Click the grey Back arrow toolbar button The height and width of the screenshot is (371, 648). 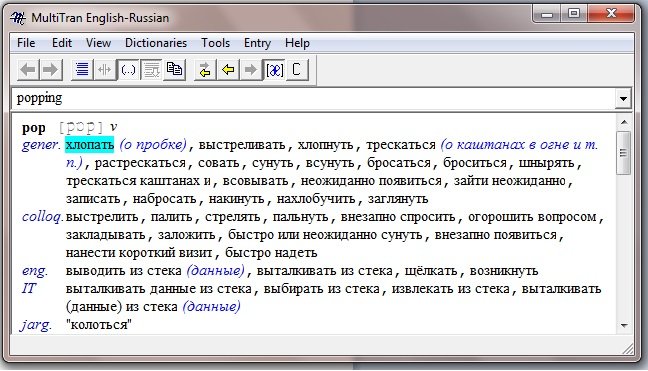coord(29,69)
